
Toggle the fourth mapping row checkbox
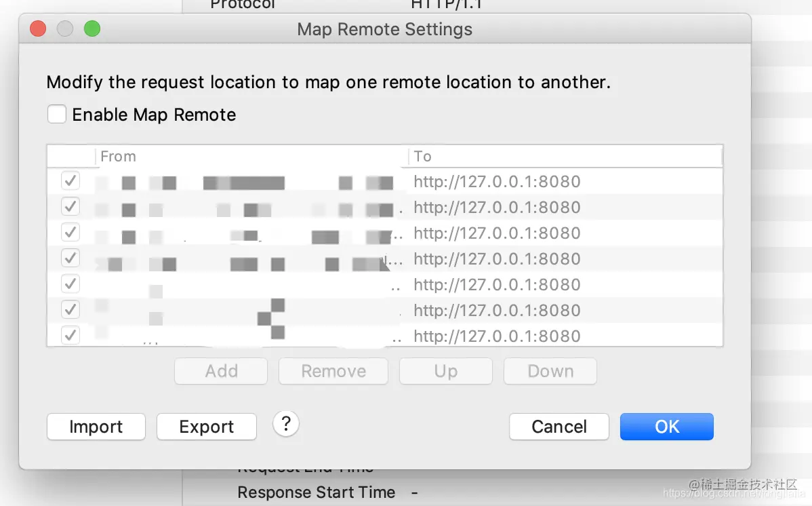click(x=70, y=258)
